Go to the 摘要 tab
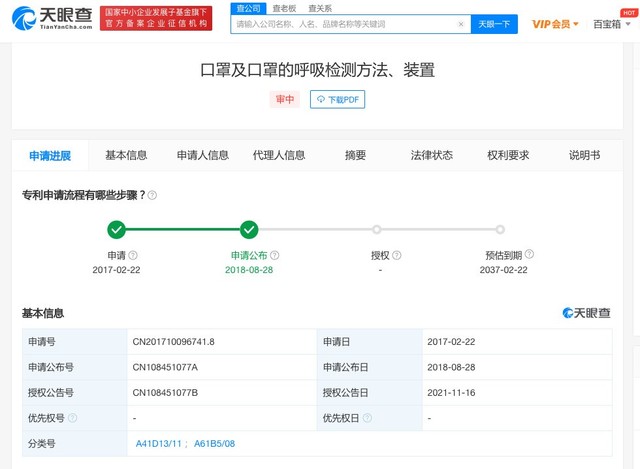 (355, 155)
